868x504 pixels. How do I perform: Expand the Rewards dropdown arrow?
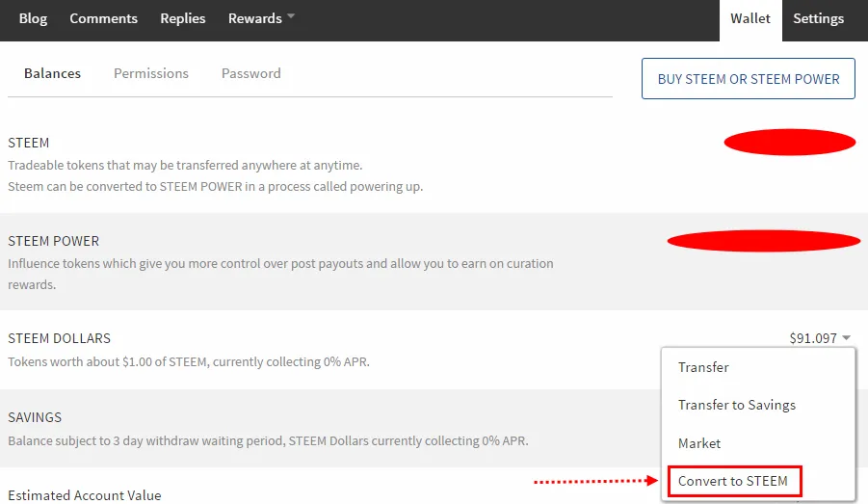tap(291, 16)
